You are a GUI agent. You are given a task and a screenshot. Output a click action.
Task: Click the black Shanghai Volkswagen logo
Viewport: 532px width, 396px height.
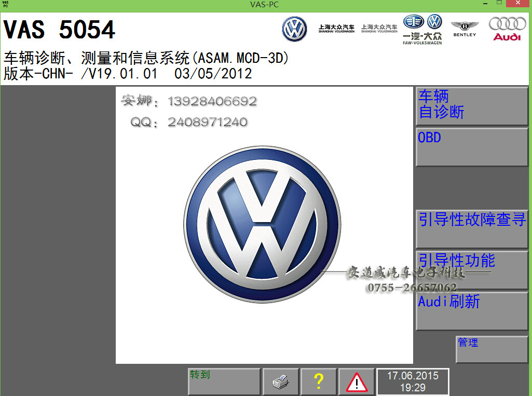pyautogui.click(x=336, y=29)
